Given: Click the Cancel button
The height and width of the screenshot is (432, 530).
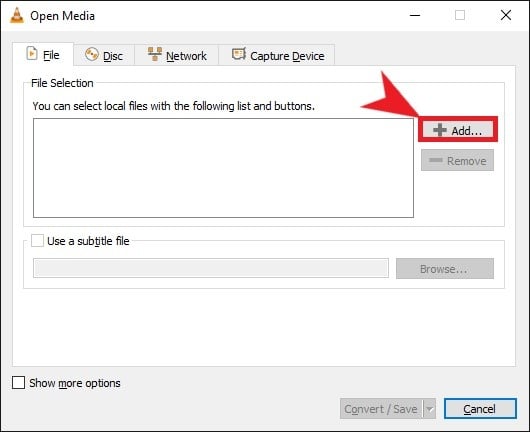Looking at the screenshot, I should (x=480, y=409).
